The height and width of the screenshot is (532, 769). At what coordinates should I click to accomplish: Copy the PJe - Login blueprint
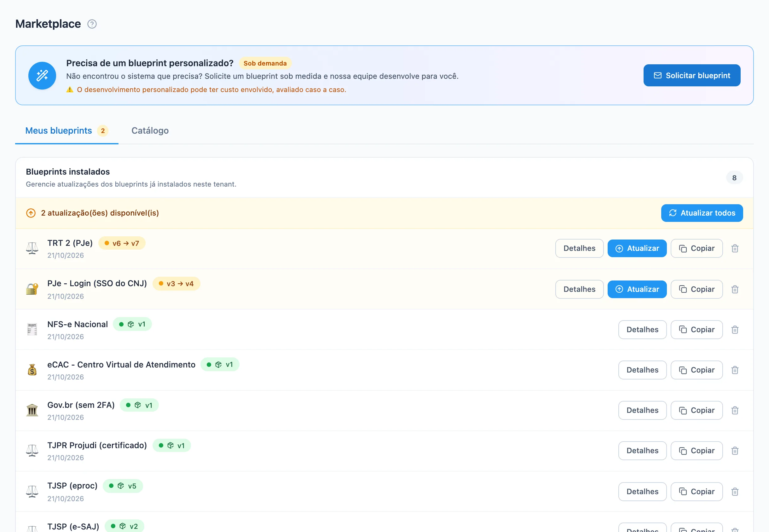coord(696,289)
